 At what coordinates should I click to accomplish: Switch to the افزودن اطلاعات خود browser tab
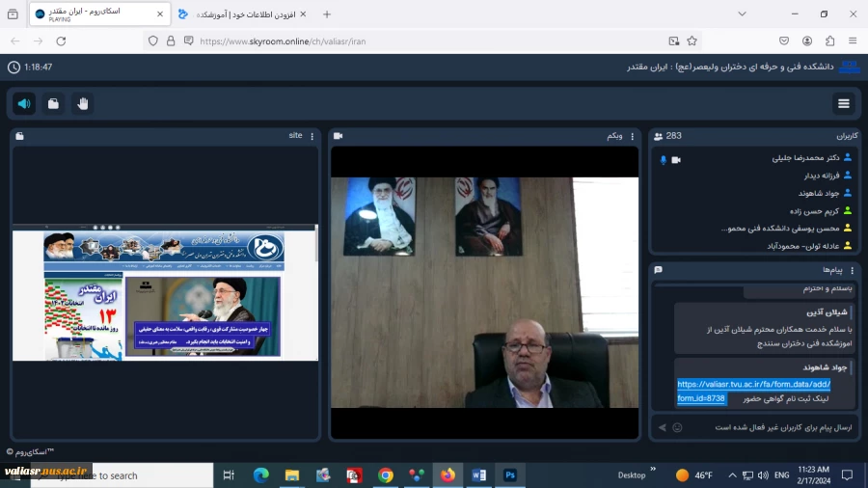coord(242,14)
